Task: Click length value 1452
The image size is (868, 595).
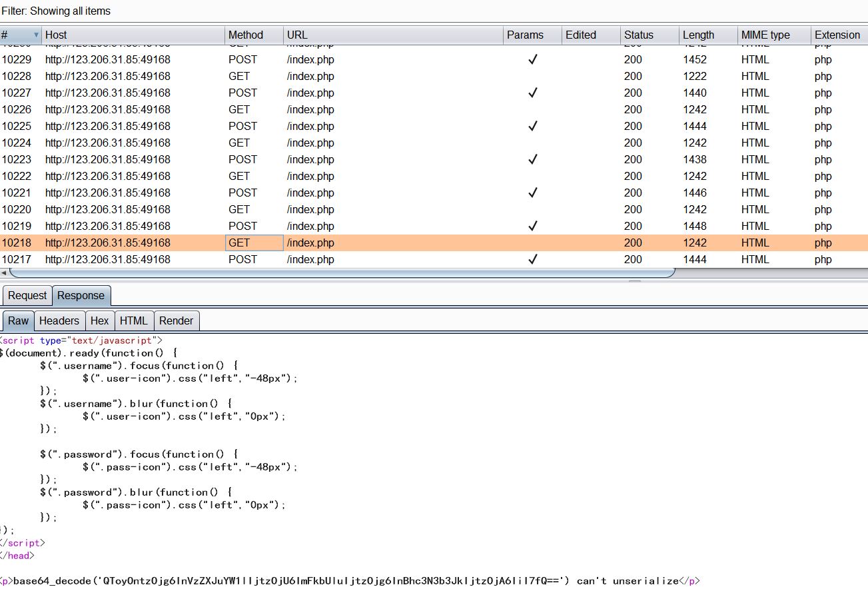Action: click(x=695, y=59)
